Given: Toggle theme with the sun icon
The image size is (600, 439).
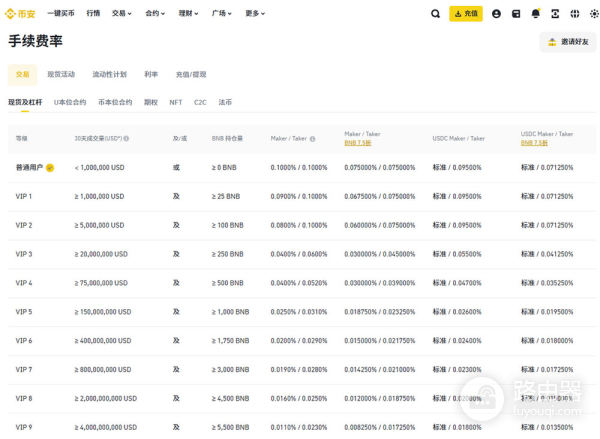Looking at the screenshot, I should tap(594, 14).
